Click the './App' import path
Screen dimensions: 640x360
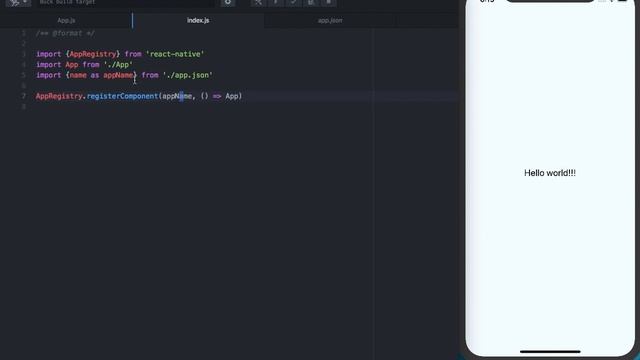coord(118,65)
